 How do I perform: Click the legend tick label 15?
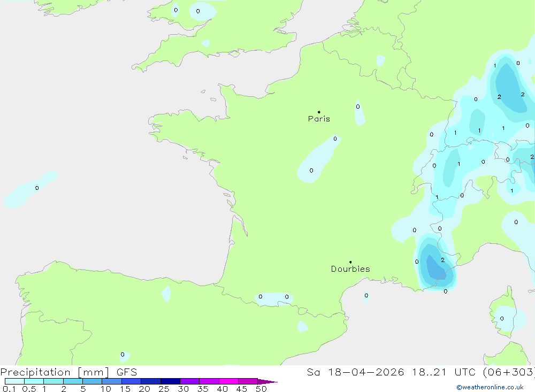pos(125,389)
